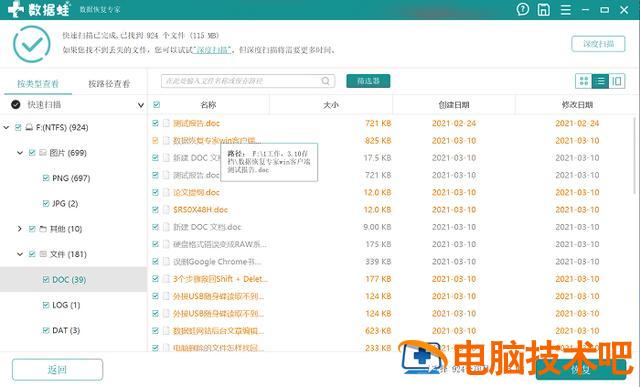This screenshot has height=387, width=640.
Task: Click file icon of $RS0X48H.doc
Action: tap(166, 209)
